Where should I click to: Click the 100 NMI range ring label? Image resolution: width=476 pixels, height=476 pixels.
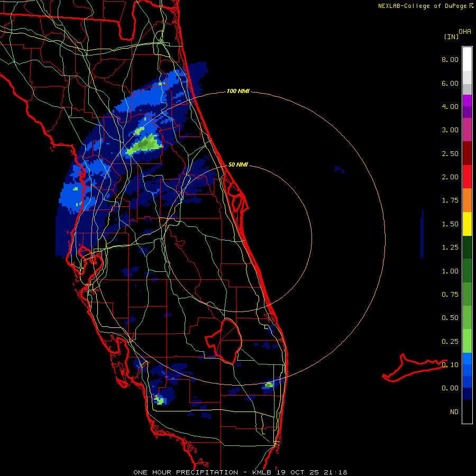tap(238, 91)
